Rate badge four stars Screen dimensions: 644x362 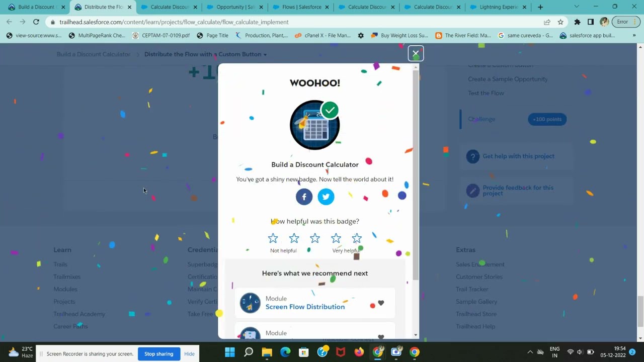point(336,238)
